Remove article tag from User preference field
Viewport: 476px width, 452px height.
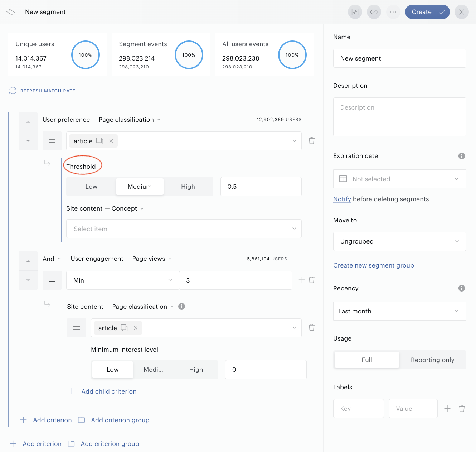click(x=111, y=141)
